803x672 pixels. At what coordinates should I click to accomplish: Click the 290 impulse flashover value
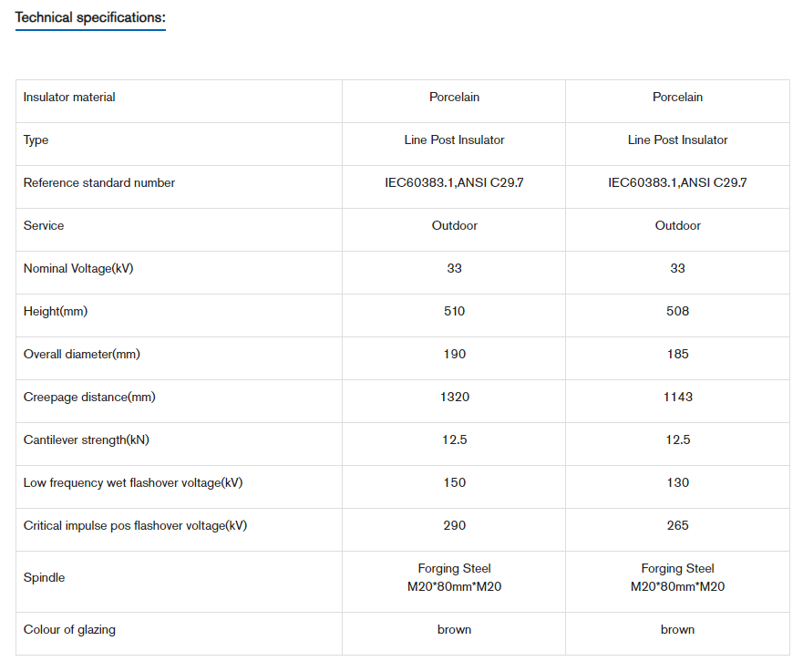454,526
